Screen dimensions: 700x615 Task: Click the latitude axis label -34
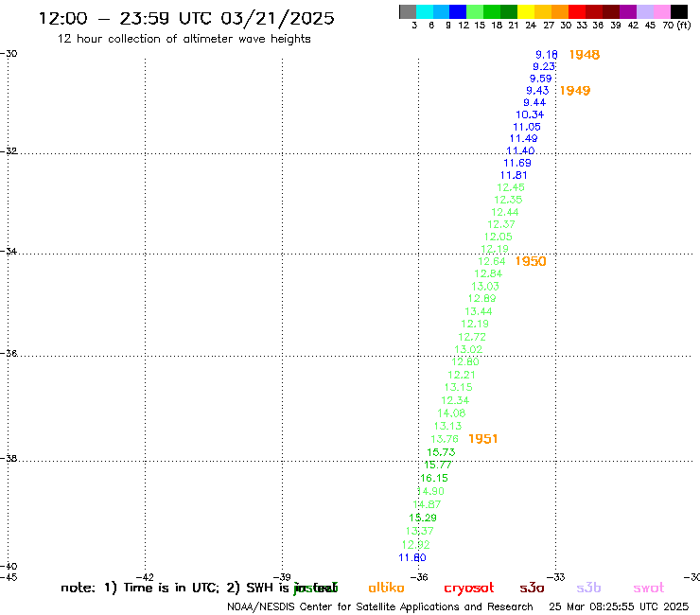pyautogui.click(x=9, y=251)
